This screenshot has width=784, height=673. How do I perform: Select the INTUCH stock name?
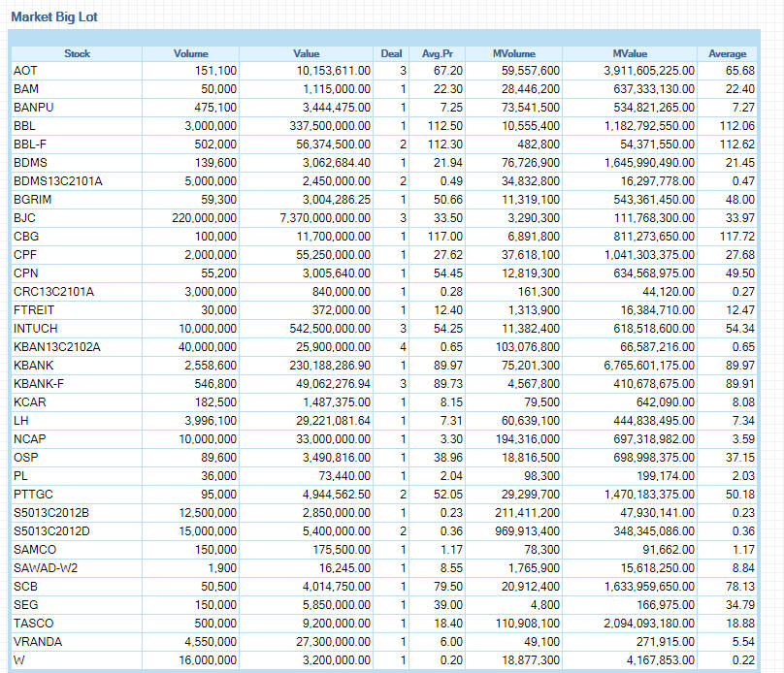pyautogui.click(x=36, y=329)
